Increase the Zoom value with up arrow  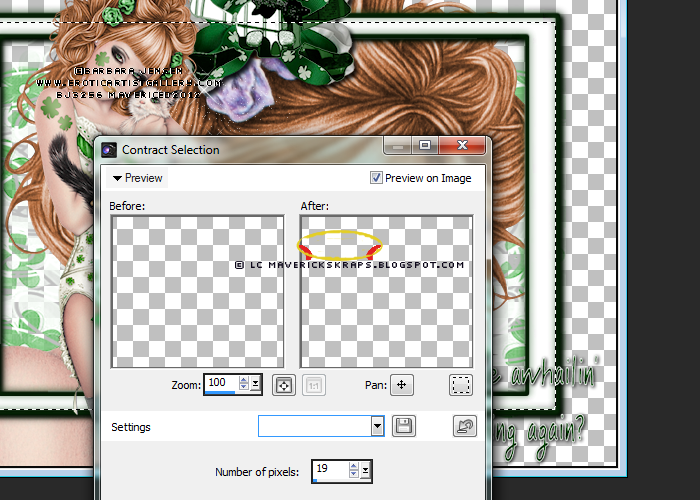[244, 380]
